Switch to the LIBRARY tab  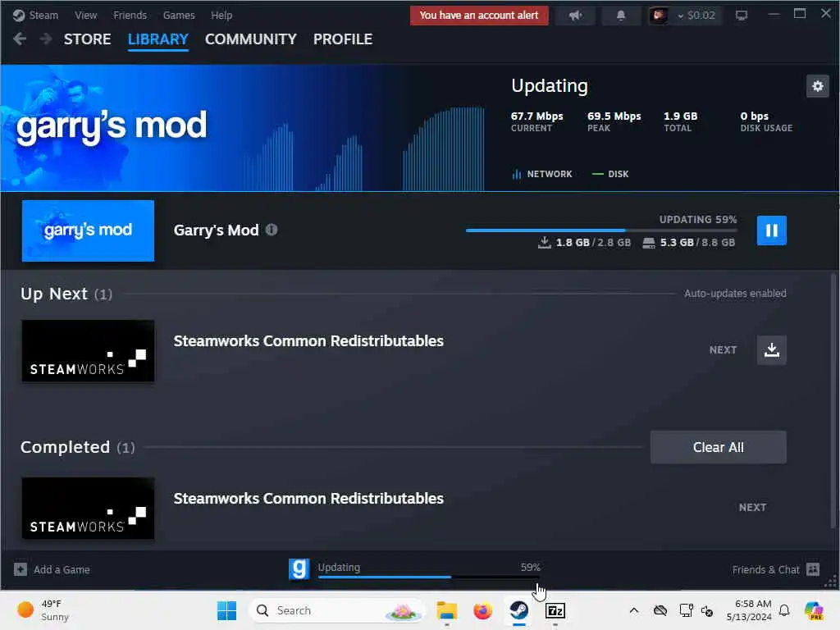tap(158, 39)
